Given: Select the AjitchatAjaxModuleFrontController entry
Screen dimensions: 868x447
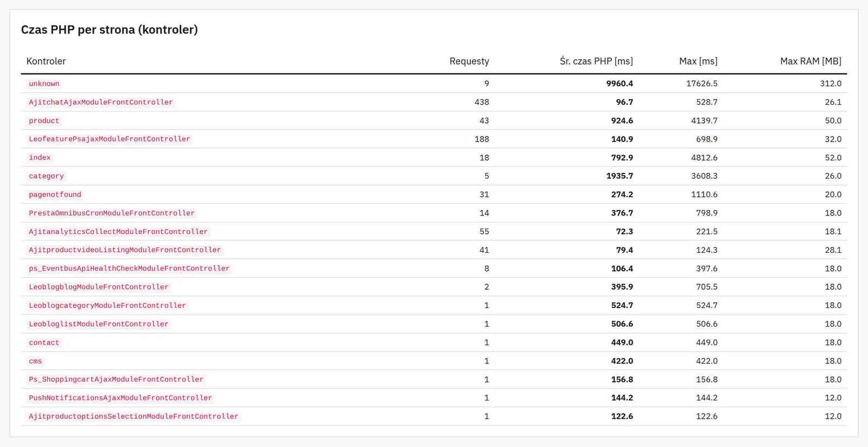Looking at the screenshot, I should (x=101, y=102).
